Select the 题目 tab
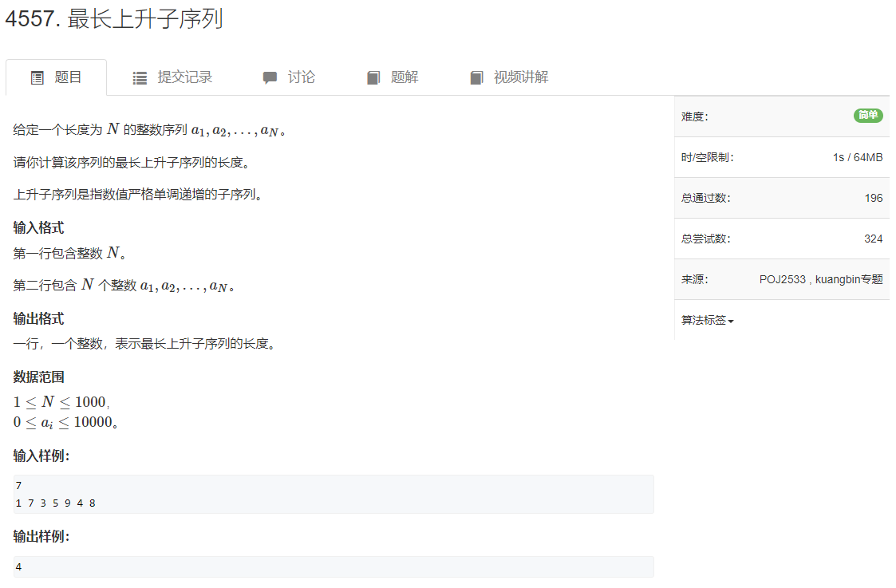The height and width of the screenshot is (588, 896). pos(56,77)
